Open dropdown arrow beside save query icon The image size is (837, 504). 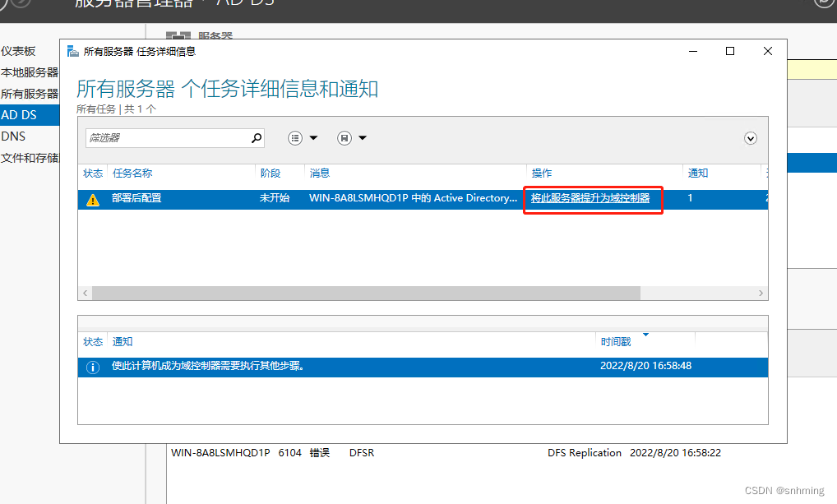tap(363, 138)
